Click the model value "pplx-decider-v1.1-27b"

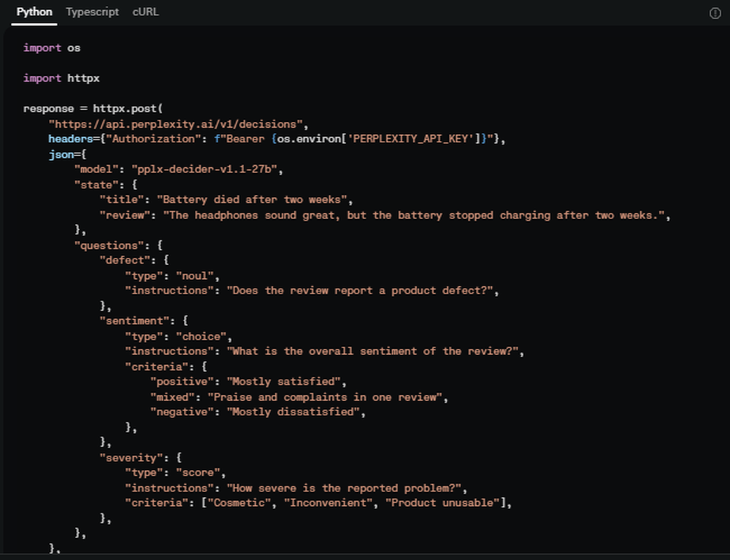pyautogui.click(x=204, y=169)
